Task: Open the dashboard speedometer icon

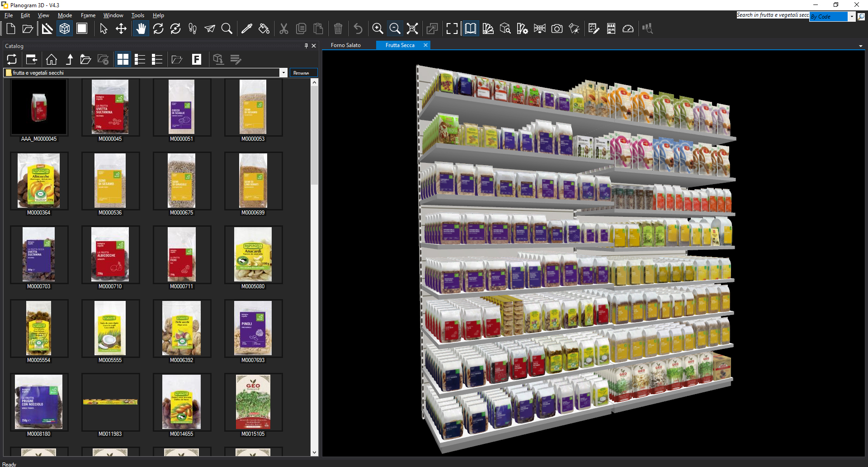Action: pos(628,29)
